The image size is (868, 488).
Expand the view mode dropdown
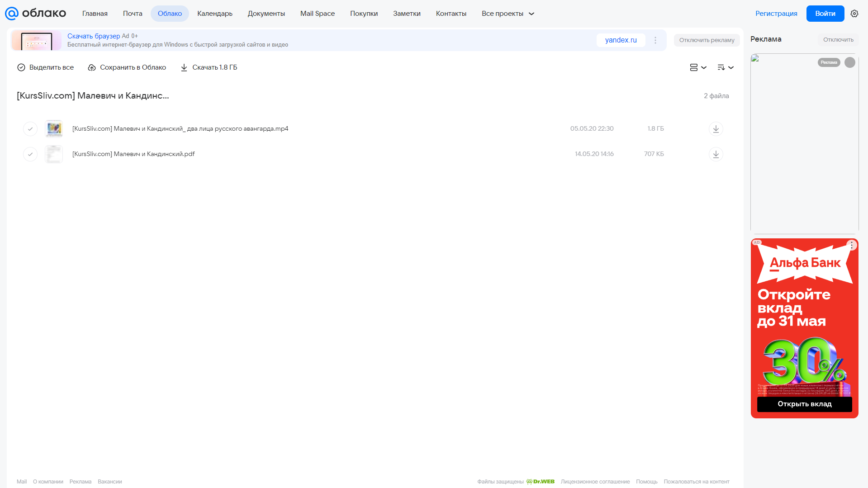click(698, 67)
